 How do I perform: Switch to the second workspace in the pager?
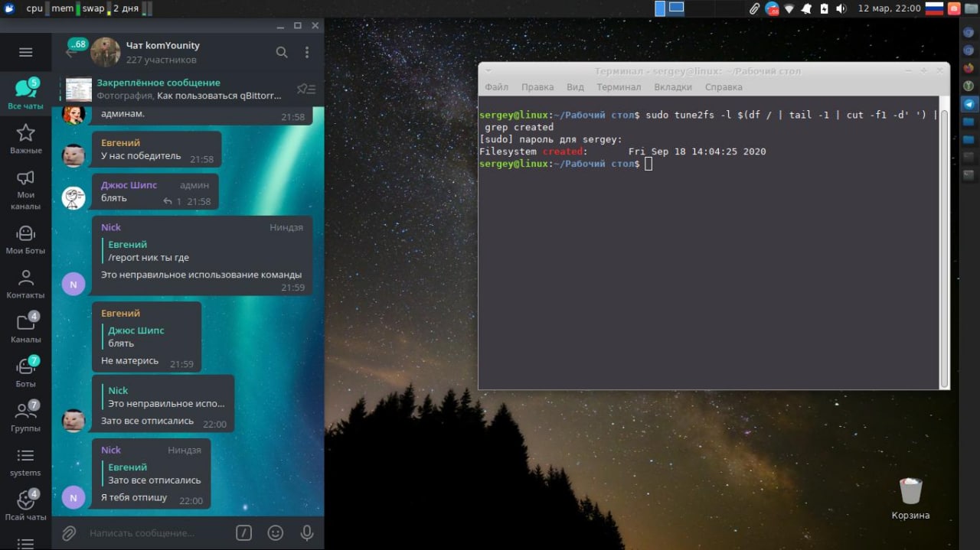coord(676,8)
